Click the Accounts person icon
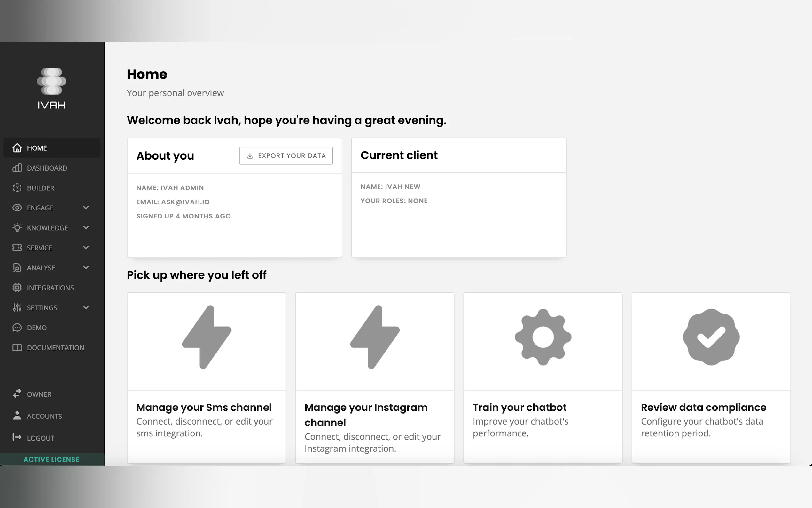812x508 pixels. coord(17,416)
